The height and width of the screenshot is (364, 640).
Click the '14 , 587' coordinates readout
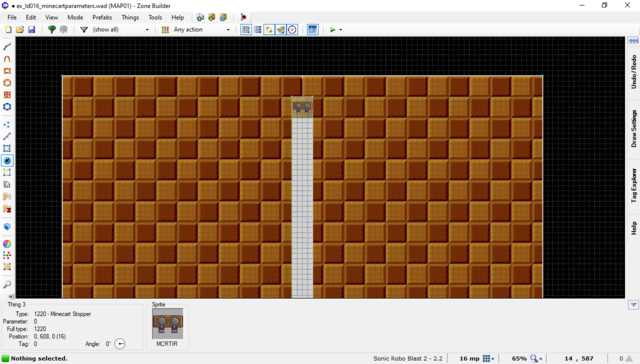point(579,358)
